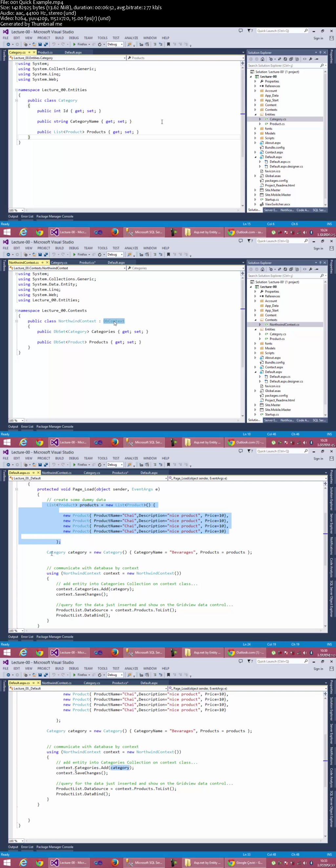
Task: Click Pending Changes Filter clock icon, 10:28 Solution Explorer
Action: pos(271,269)
